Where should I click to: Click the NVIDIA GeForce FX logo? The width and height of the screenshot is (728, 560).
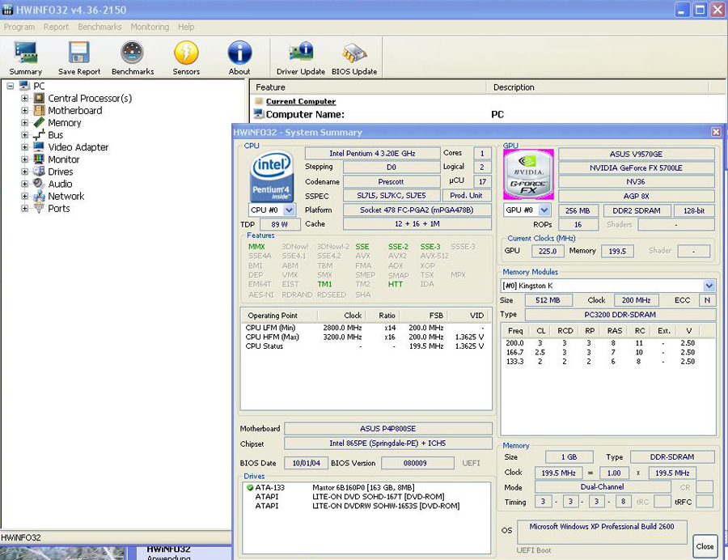coord(528,175)
